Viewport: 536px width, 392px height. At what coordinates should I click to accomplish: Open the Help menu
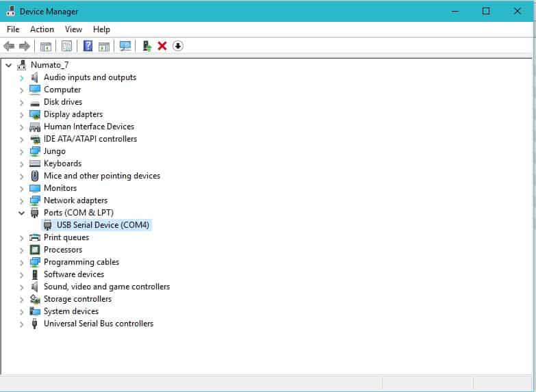(x=101, y=29)
